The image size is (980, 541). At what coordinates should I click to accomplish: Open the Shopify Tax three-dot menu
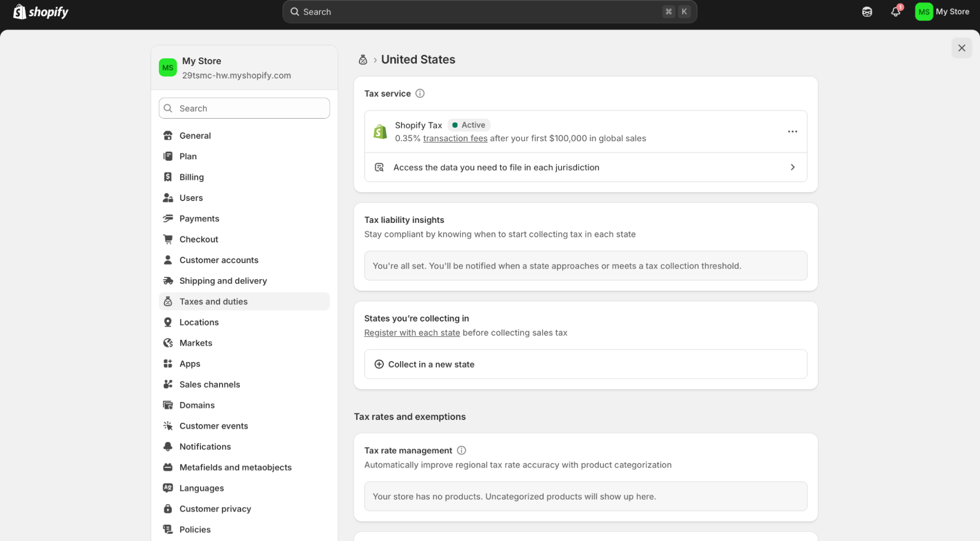pyautogui.click(x=792, y=131)
